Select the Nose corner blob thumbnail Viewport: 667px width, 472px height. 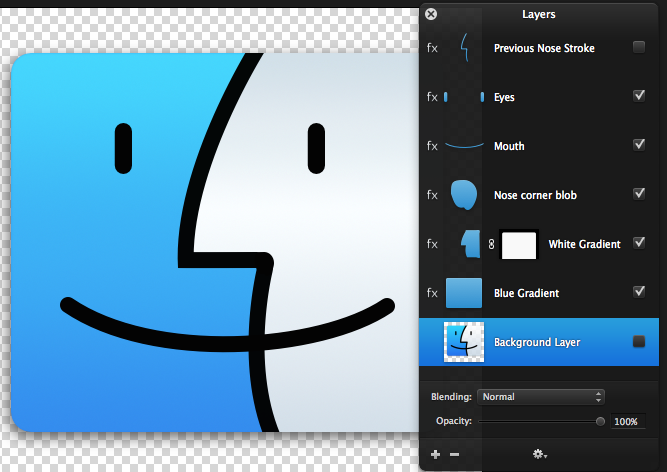464,195
